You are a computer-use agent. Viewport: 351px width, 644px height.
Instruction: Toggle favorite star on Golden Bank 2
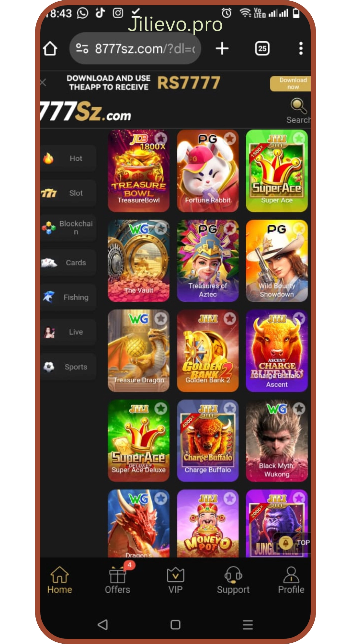[x=230, y=318]
